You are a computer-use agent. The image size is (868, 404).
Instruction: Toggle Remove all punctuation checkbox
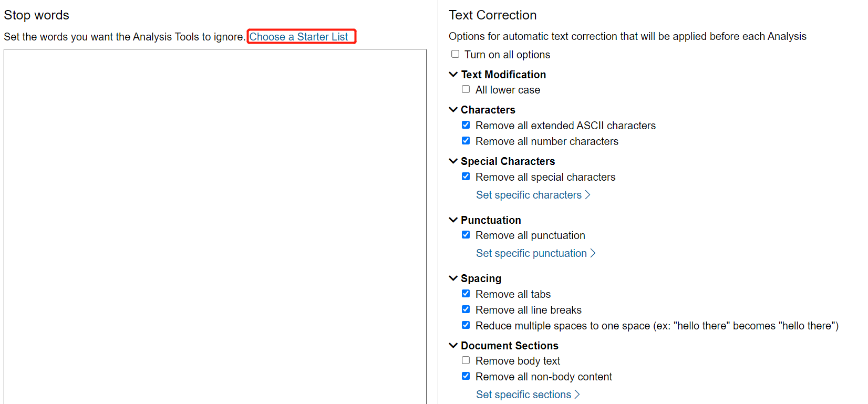pos(466,235)
